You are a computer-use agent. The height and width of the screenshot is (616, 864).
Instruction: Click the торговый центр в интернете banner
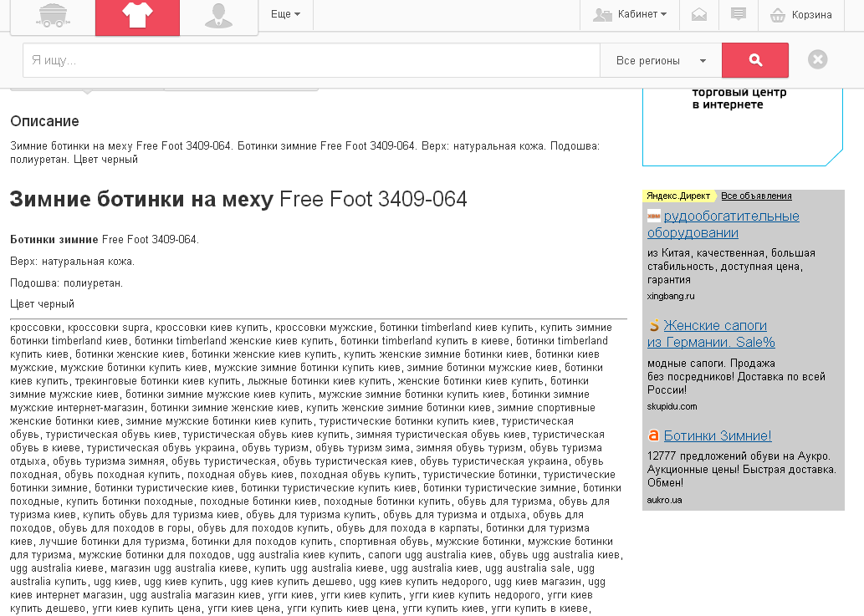point(742,126)
